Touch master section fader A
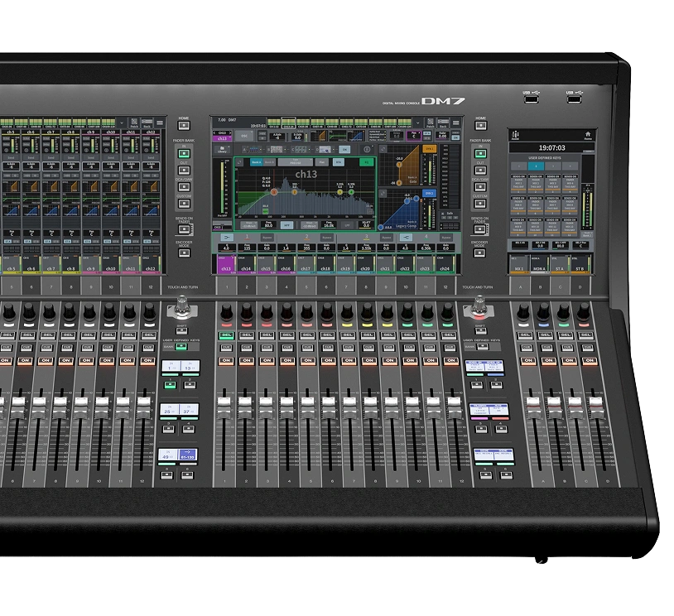The image size is (674, 616). point(533,407)
